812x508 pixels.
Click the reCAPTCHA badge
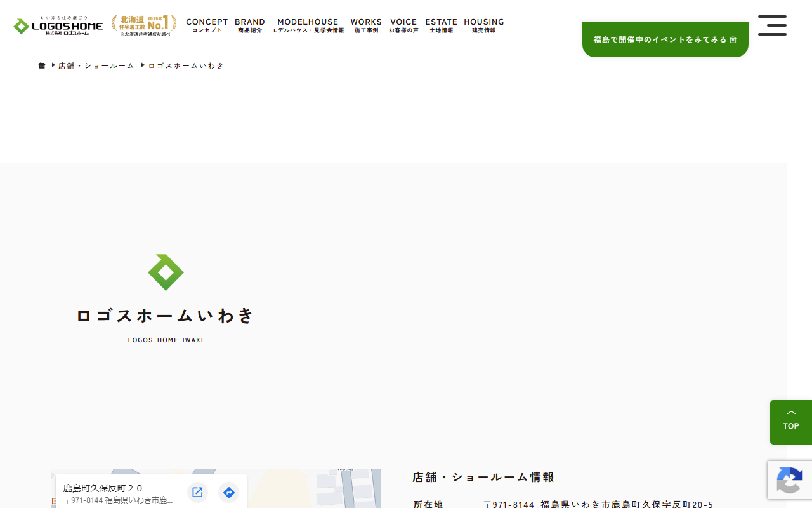[x=790, y=480]
